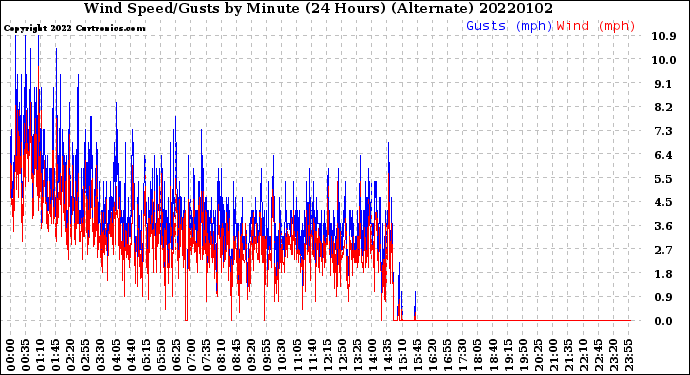Click x-axis time label 19:15
Image resolution: width=690 pixels, height=375 pixels.
point(507,355)
